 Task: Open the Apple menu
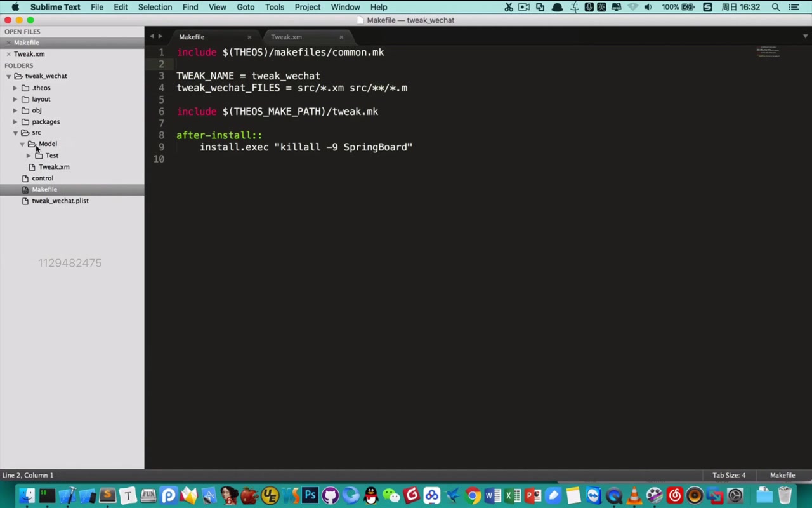[15, 7]
